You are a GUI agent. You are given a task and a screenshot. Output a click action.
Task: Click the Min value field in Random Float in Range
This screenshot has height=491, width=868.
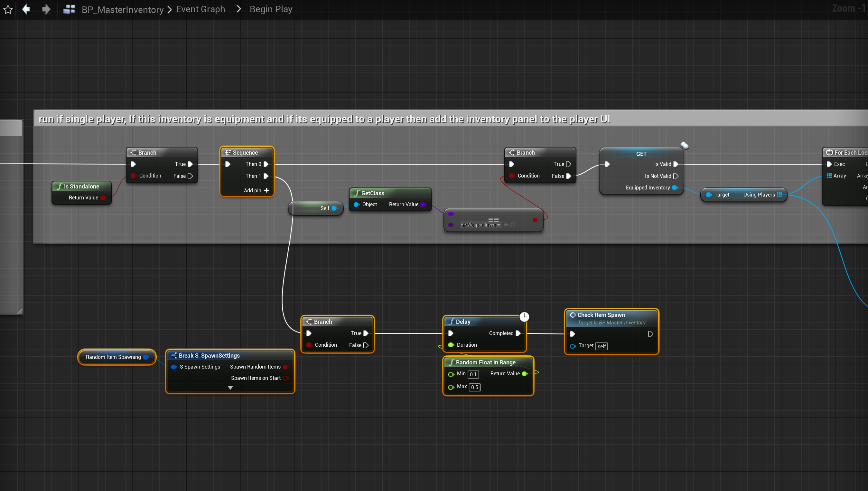click(473, 374)
